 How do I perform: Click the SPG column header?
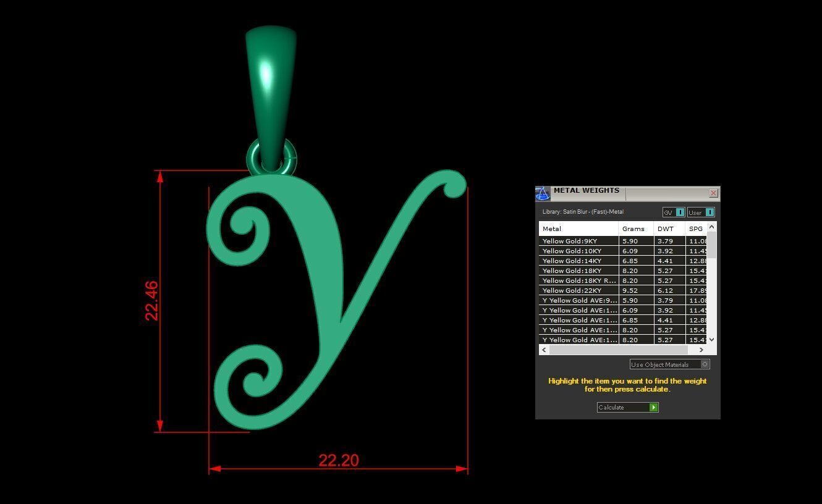[696, 229]
